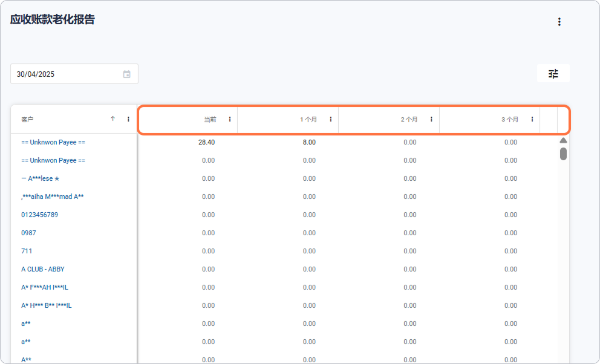Sort by 客户 column using arrow
Viewport: 600px width, 364px height.
[113, 119]
